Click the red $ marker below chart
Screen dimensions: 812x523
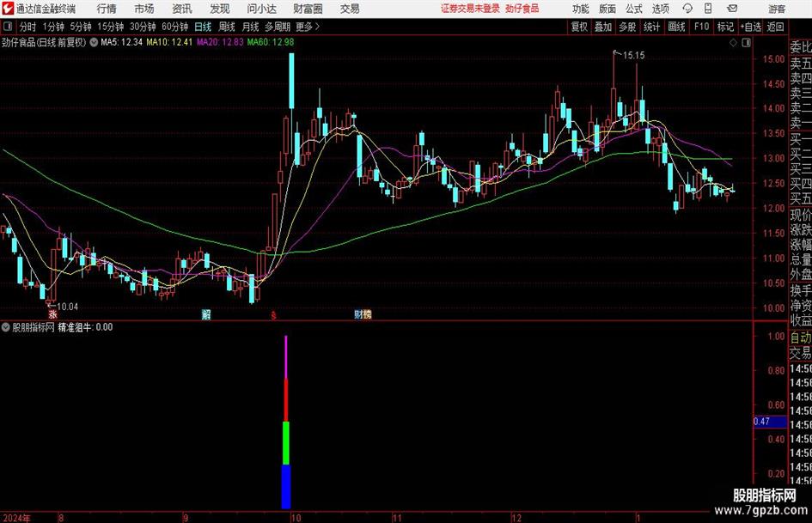[x=273, y=315]
